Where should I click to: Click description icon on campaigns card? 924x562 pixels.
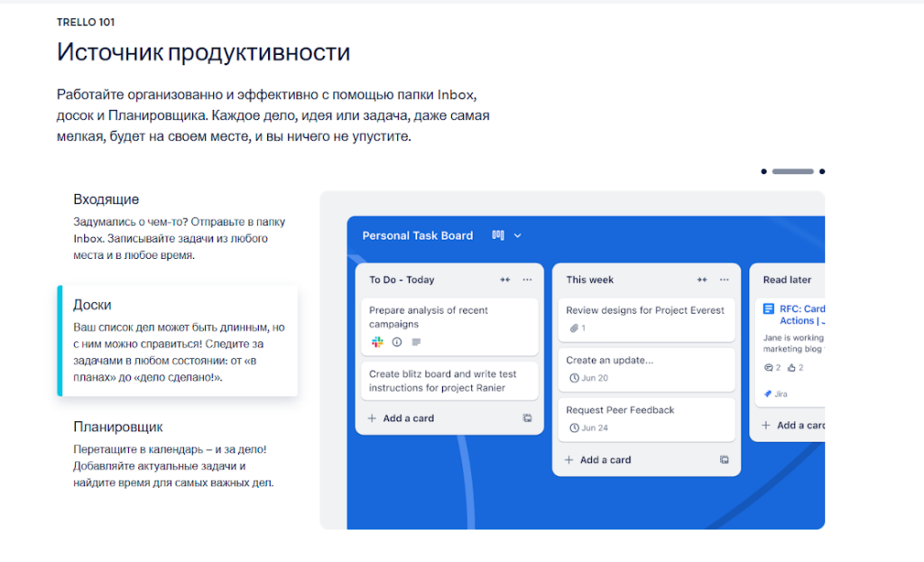coord(416,342)
